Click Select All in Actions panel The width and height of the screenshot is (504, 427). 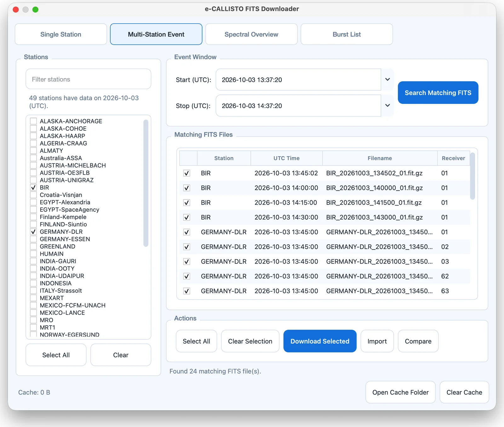click(196, 341)
